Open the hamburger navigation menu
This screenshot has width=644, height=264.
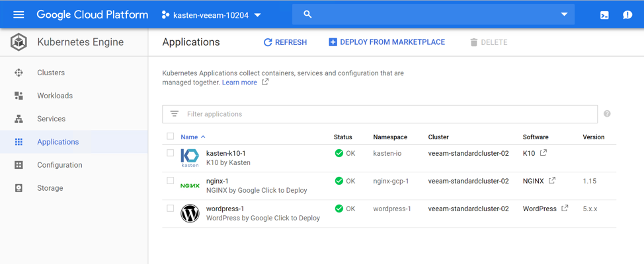click(x=19, y=15)
